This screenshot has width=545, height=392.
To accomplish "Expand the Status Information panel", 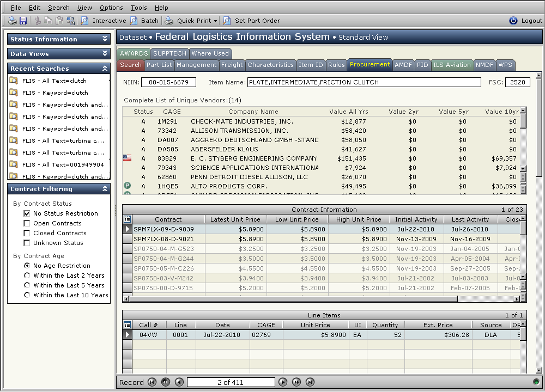I will point(105,39).
